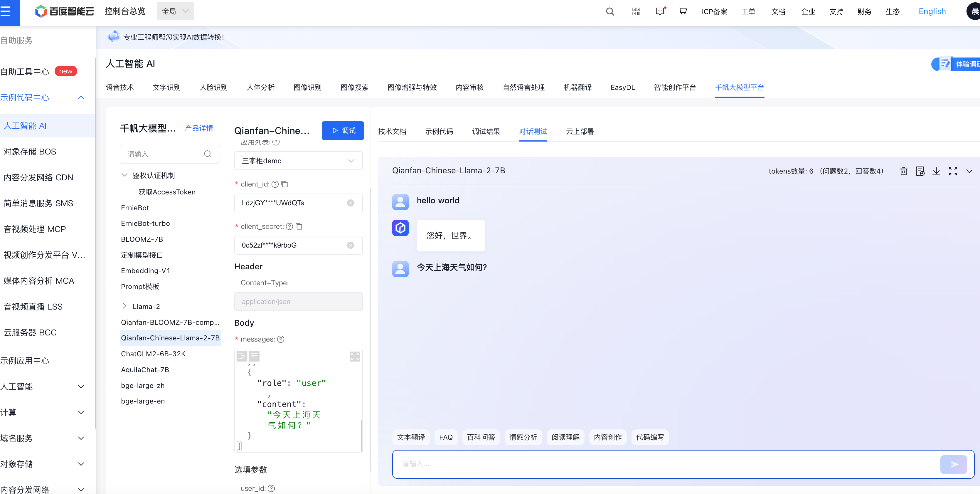Collapse the 鉴权认证机制 tree section
The image size is (980, 494).
[x=124, y=175]
